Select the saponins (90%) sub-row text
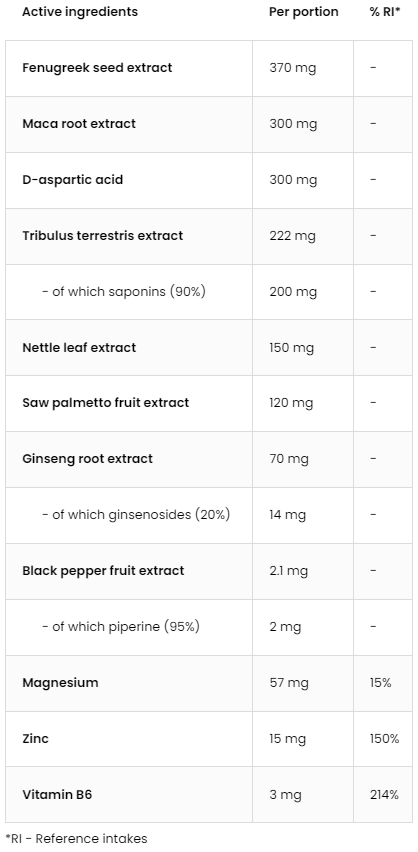Screen dimensions: 418x852 tap(124, 292)
